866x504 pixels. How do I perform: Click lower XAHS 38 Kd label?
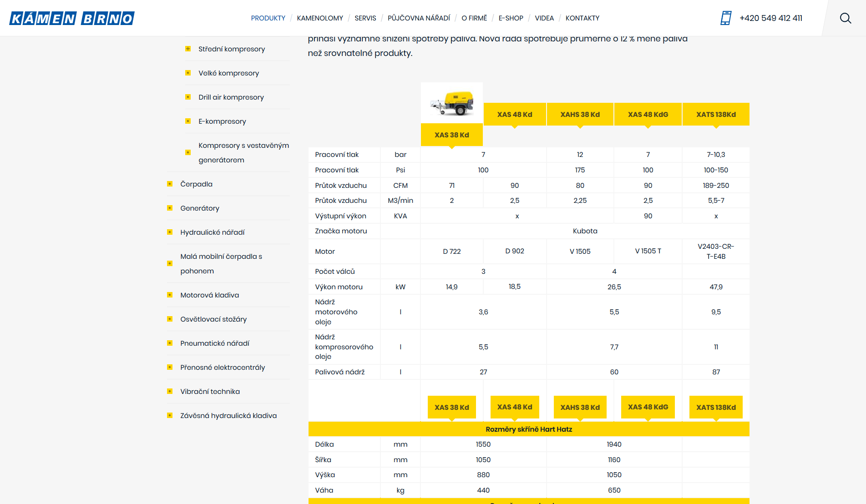[580, 407]
